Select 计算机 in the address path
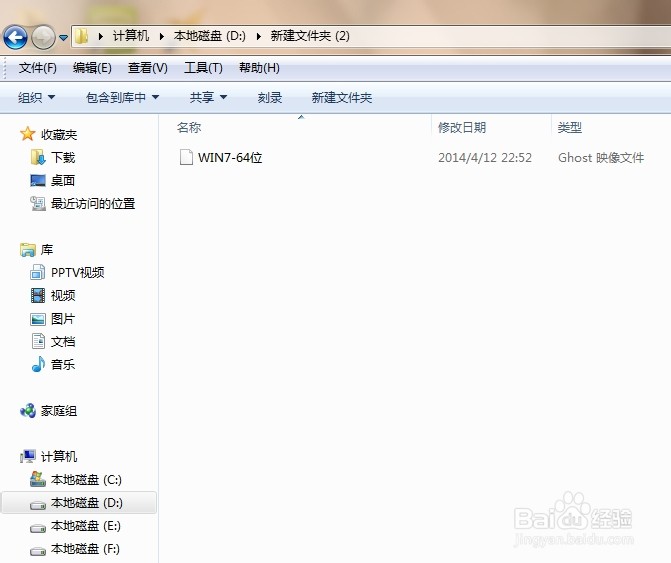Screen dimensions: 671x563 coord(131,36)
